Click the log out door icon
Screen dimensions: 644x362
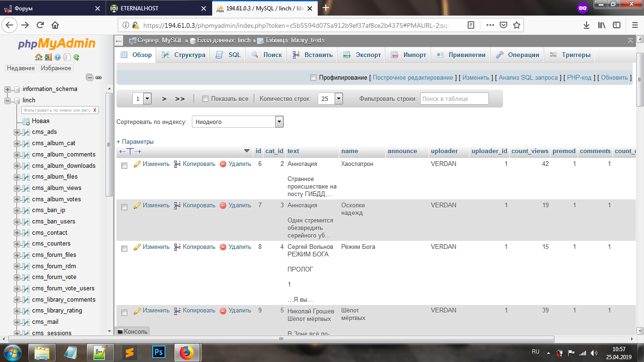tap(48, 57)
